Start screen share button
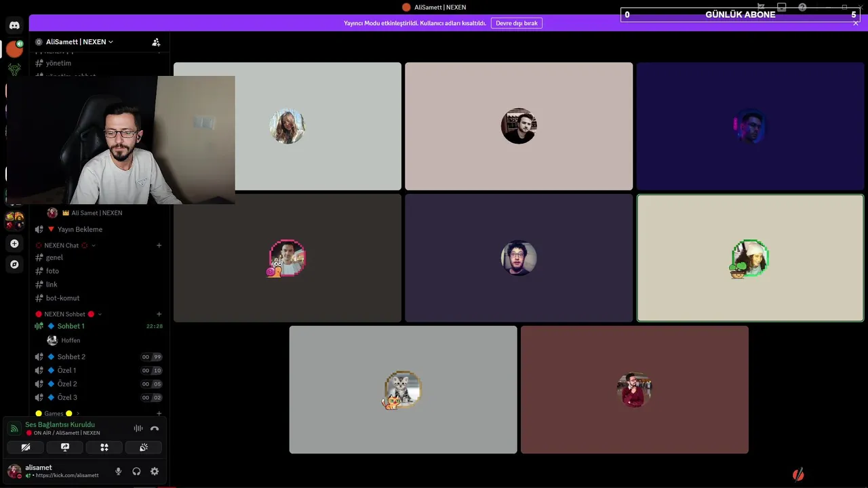The width and height of the screenshot is (868, 488). click(x=65, y=447)
